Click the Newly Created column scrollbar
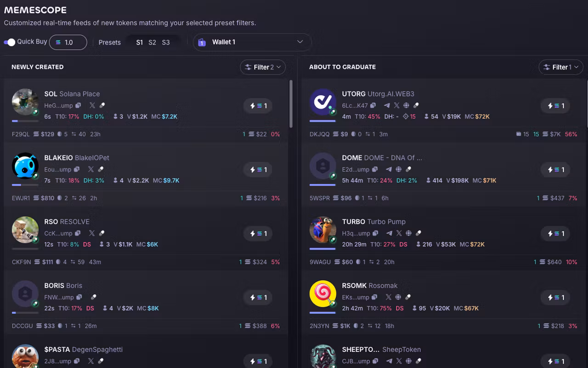 pyautogui.click(x=291, y=104)
